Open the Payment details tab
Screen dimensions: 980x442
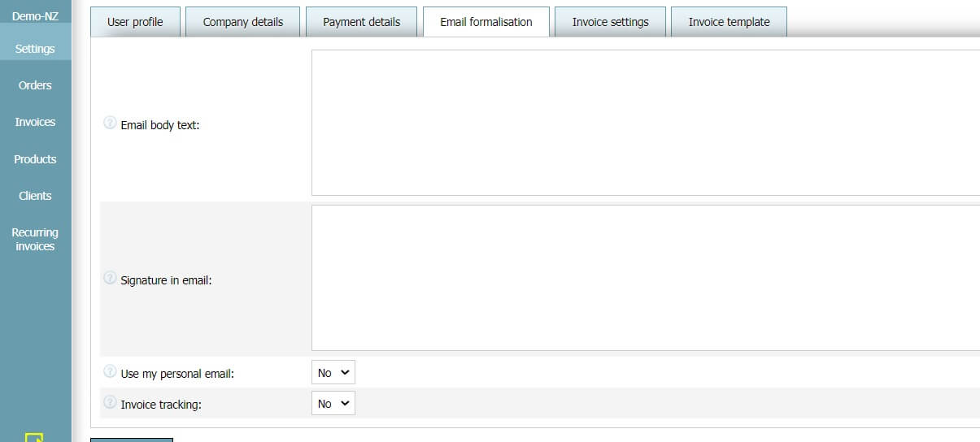pos(362,22)
